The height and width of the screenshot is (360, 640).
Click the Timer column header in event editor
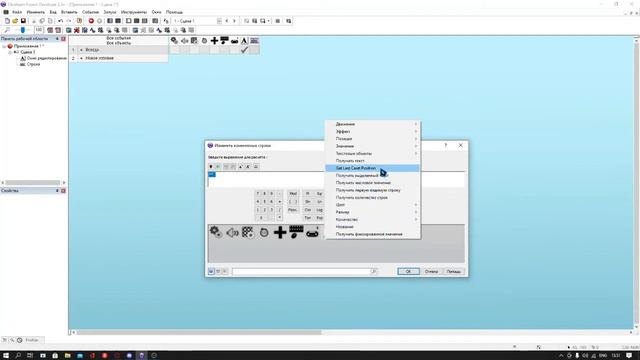point(204,40)
